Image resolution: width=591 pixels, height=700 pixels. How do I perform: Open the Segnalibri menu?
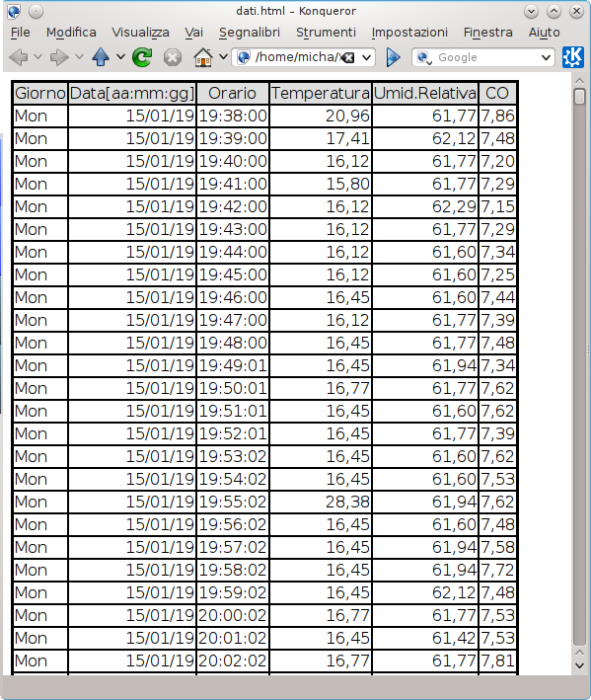coord(250,33)
